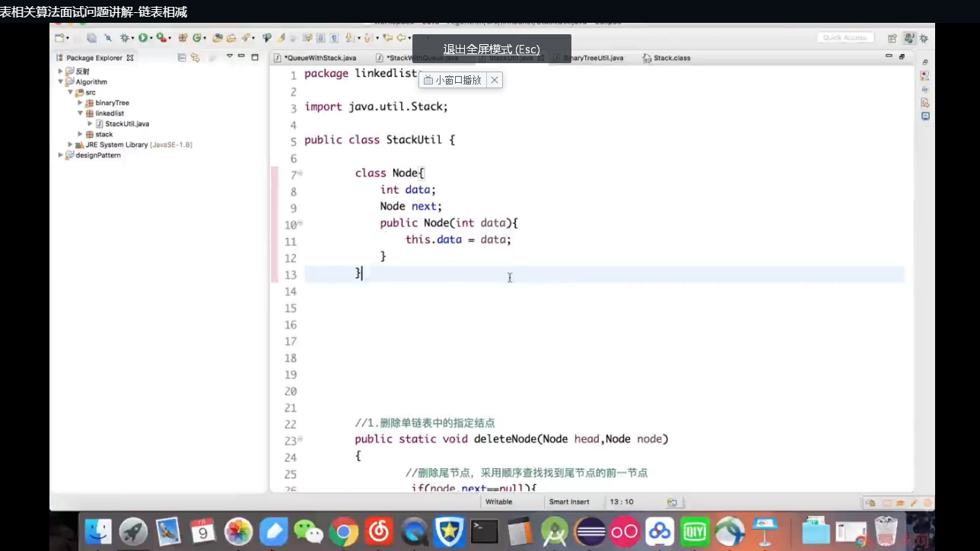Open the Open Perspective icon

pos(892,38)
